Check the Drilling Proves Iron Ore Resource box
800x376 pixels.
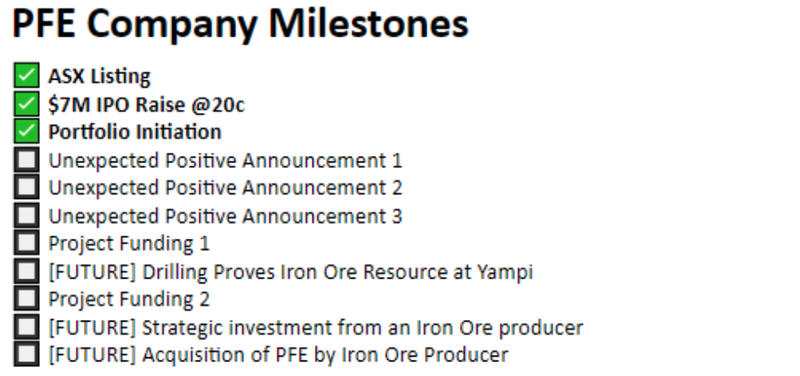click(x=26, y=271)
